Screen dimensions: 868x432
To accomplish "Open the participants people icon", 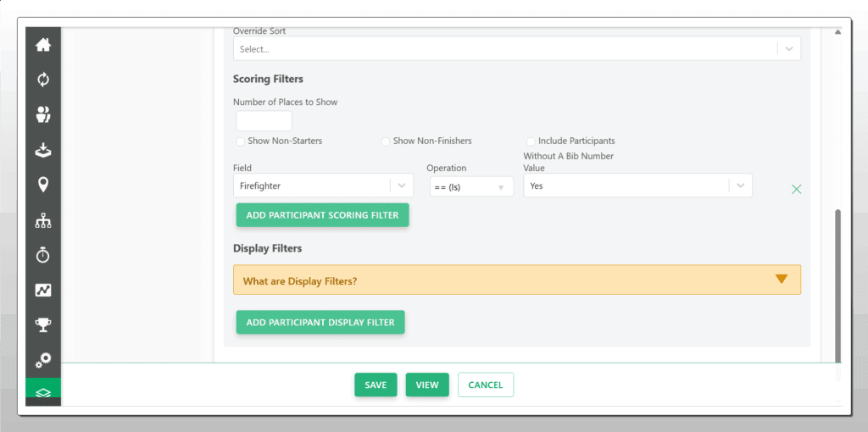I will (x=43, y=114).
